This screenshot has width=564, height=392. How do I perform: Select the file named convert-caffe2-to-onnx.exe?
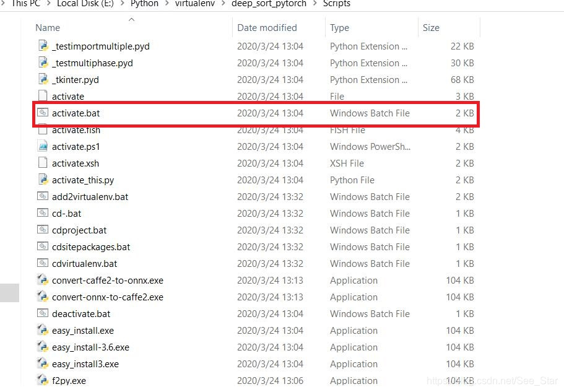tap(108, 280)
